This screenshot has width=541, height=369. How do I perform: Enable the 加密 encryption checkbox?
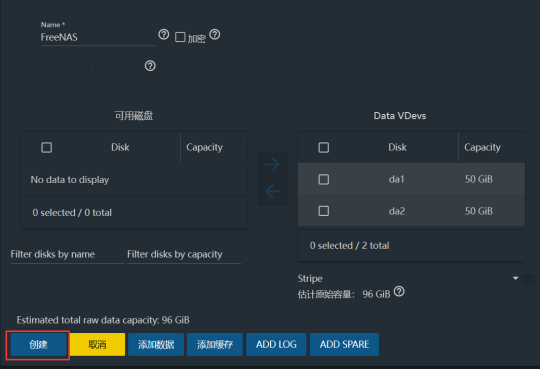(x=180, y=37)
